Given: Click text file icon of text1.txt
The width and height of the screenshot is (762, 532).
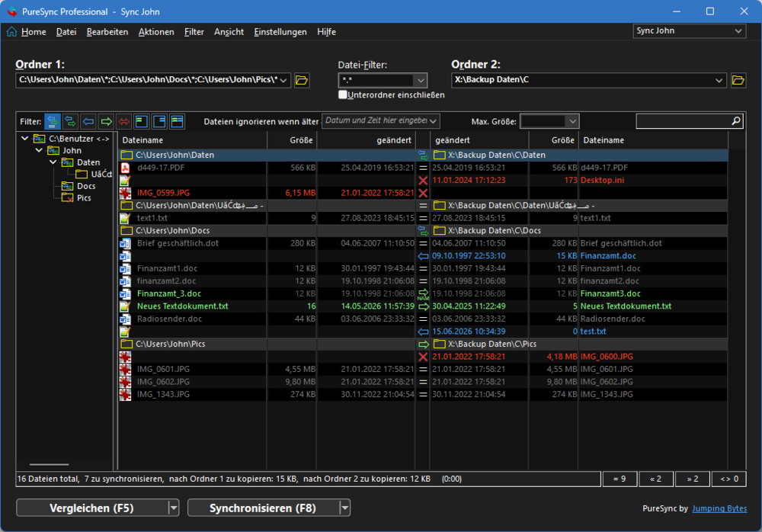Looking at the screenshot, I should point(126,218).
